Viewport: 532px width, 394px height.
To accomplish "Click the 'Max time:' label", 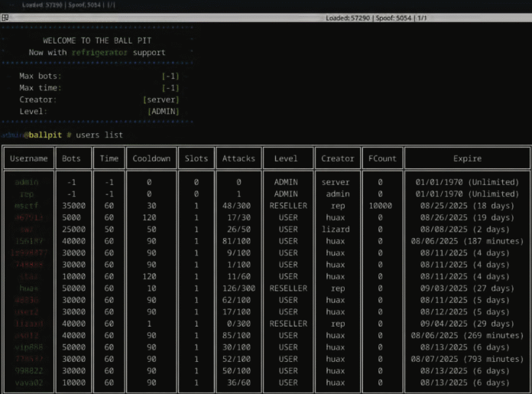I will [41, 88].
